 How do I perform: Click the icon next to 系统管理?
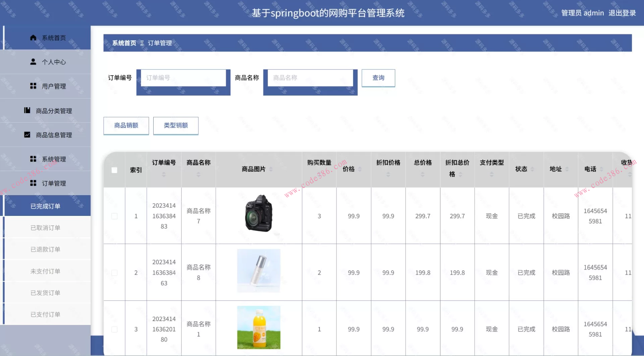(x=33, y=159)
